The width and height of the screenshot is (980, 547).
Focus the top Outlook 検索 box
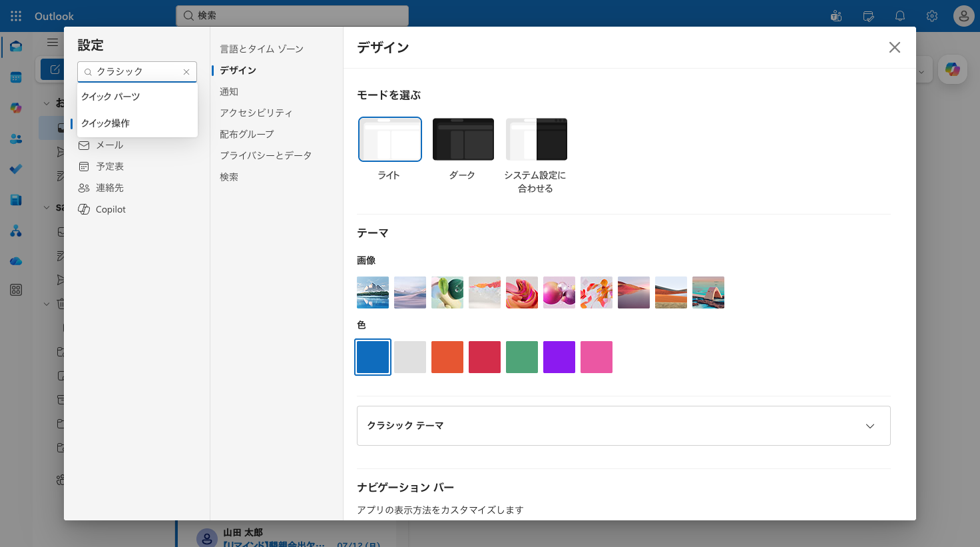[292, 15]
